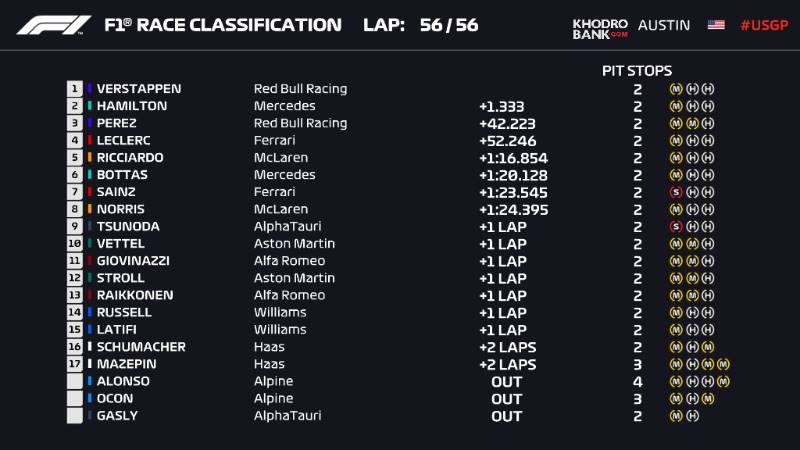The width and height of the screenshot is (800, 450).
Task: Click Alonso's fourth tyre icon
Action: coord(724,381)
